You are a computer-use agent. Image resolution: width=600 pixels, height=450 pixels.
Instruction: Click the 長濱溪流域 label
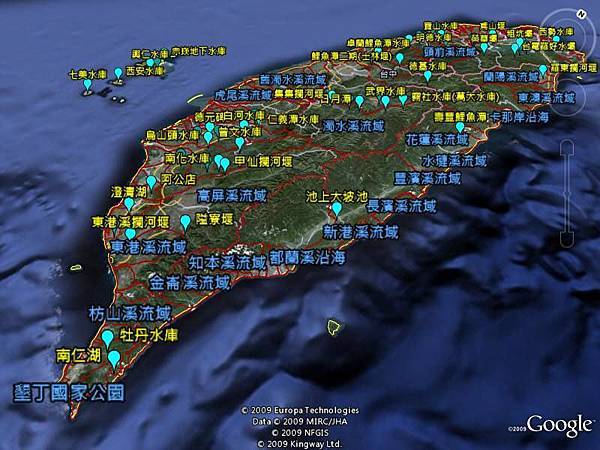[401, 207]
